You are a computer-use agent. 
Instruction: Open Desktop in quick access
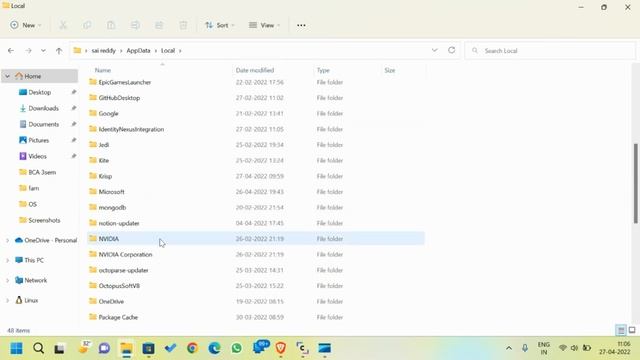coord(40,92)
